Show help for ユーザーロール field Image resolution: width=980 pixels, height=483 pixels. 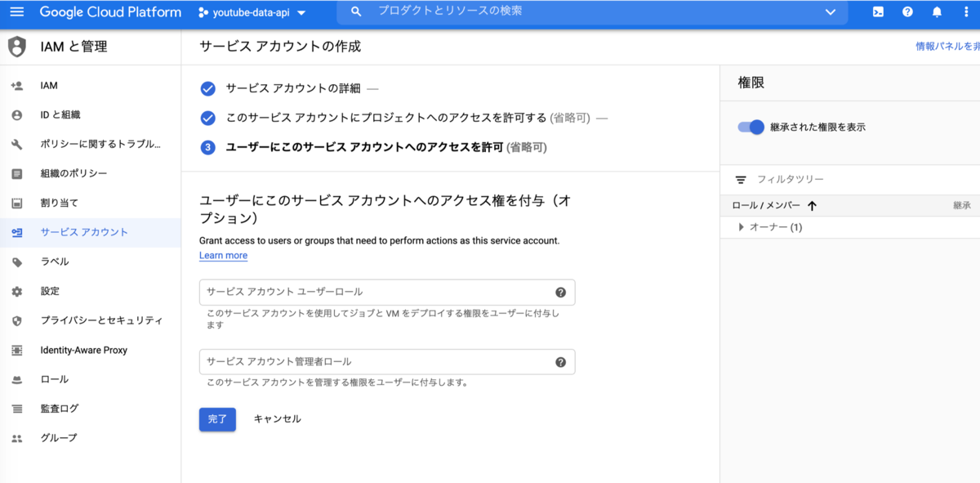tap(560, 292)
